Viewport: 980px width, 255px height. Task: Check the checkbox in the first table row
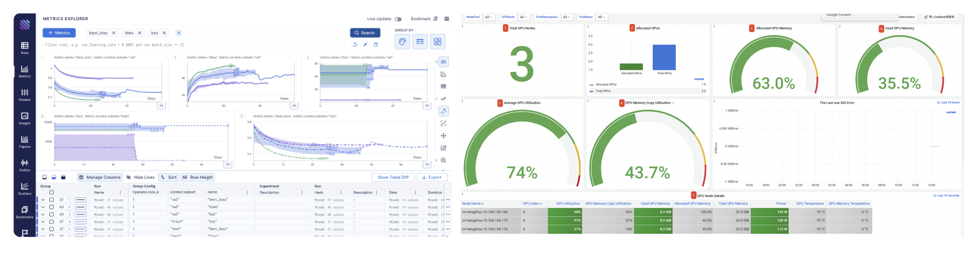tap(52, 200)
